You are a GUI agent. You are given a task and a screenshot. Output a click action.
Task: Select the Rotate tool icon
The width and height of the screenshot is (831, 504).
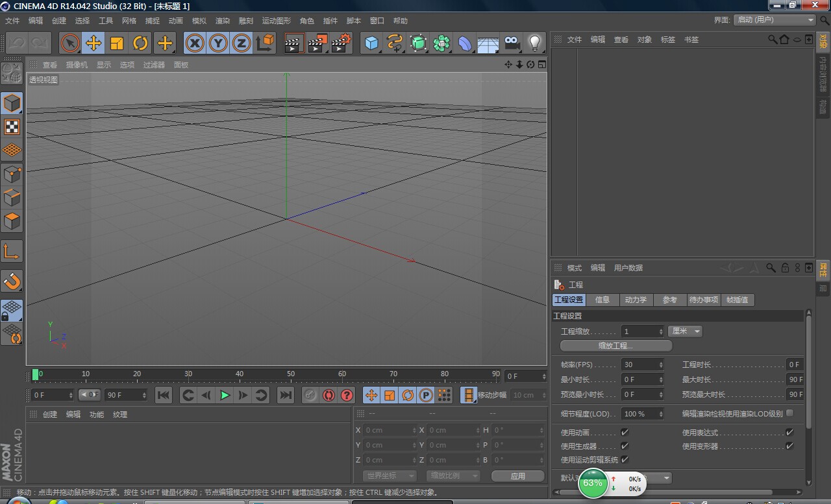pyautogui.click(x=140, y=43)
